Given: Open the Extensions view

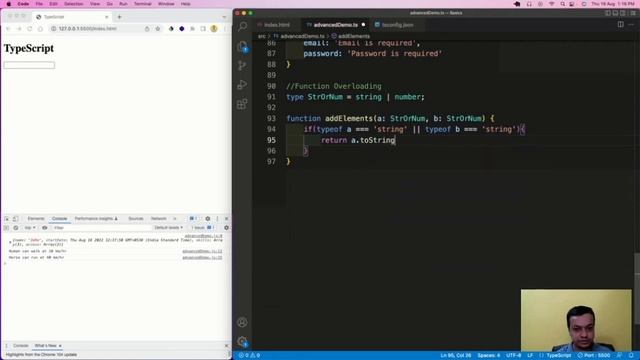Looking at the screenshot, I should [242, 104].
